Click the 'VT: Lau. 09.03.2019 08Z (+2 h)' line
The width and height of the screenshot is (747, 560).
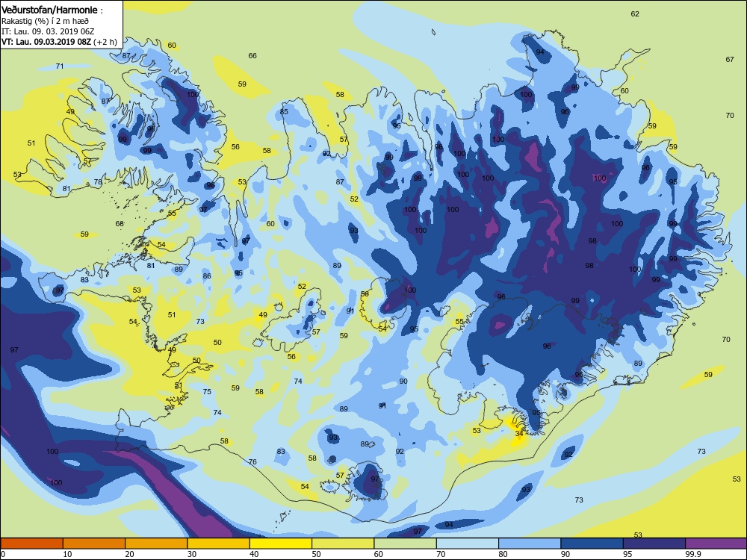pyautogui.click(x=59, y=41)
